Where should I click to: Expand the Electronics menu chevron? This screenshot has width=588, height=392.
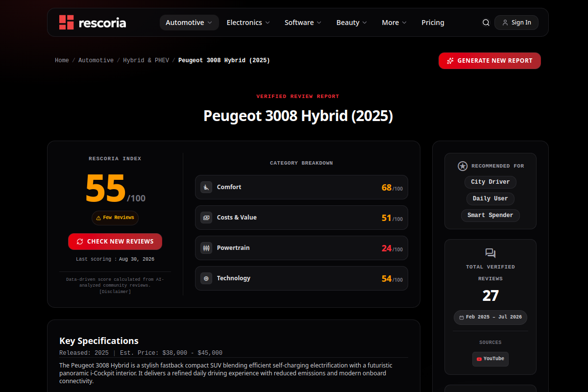tap(267, 23)
